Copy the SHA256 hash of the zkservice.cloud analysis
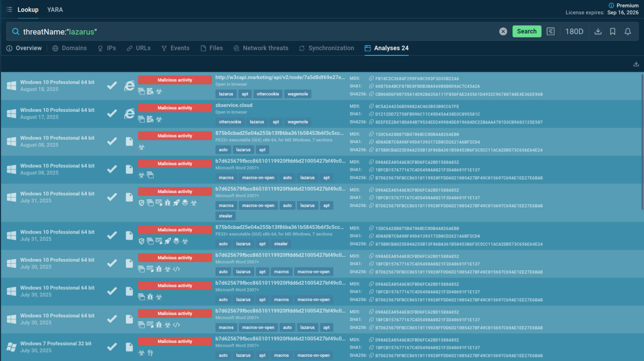The image size is (644, 361). (x=371, y=122)
